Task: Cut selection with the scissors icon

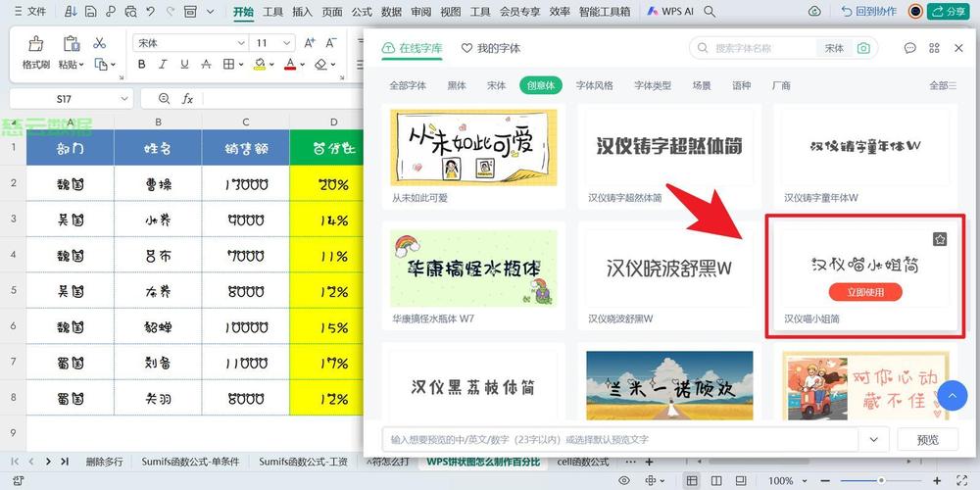Action: [x=99, y=43]
